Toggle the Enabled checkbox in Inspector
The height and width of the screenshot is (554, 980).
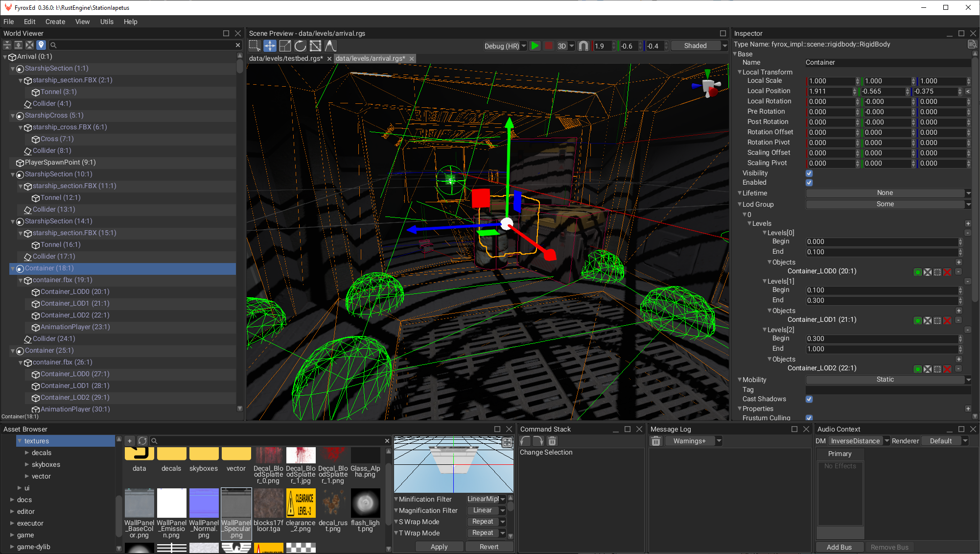pos(809,183)
